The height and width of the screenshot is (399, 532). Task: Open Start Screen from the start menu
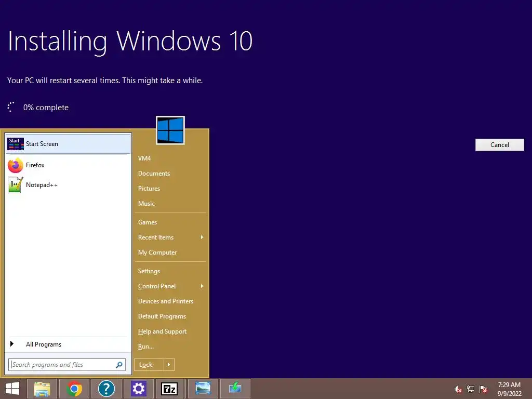pyautogui.click(x=68, y=144)
